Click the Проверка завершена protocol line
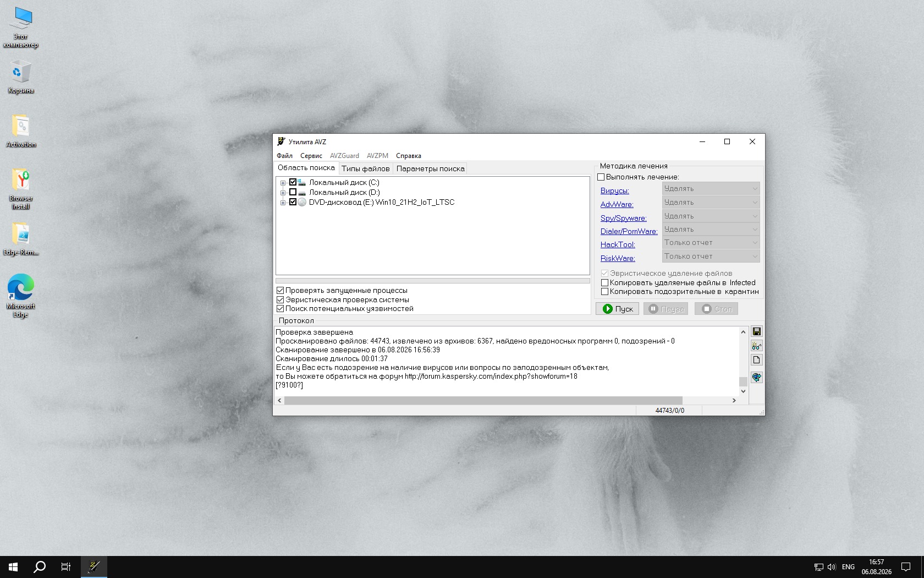924x578 pixels. coord(314,332)
